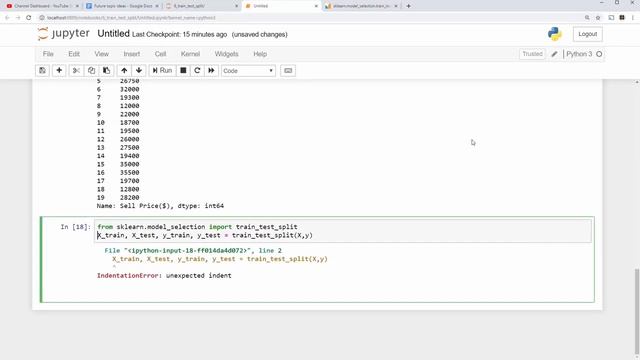
Task: Open the Help menu
Action: click(x=260, y=54)
